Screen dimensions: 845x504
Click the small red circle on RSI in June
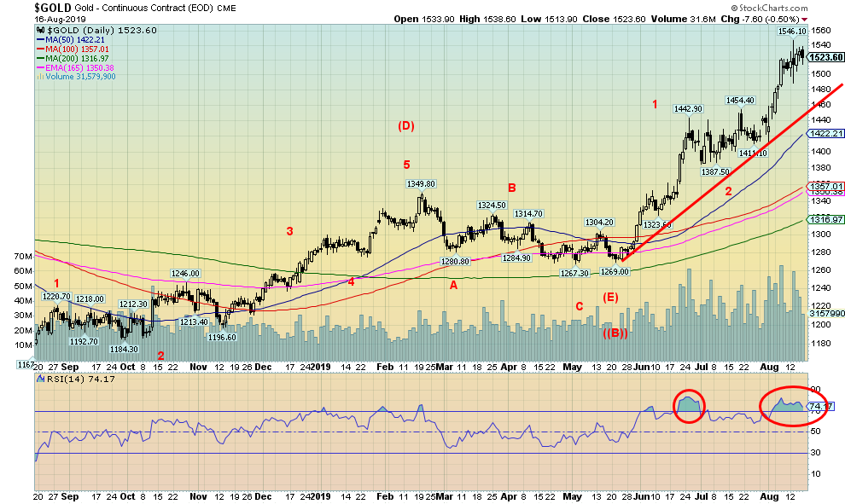(x=690, y=404)
